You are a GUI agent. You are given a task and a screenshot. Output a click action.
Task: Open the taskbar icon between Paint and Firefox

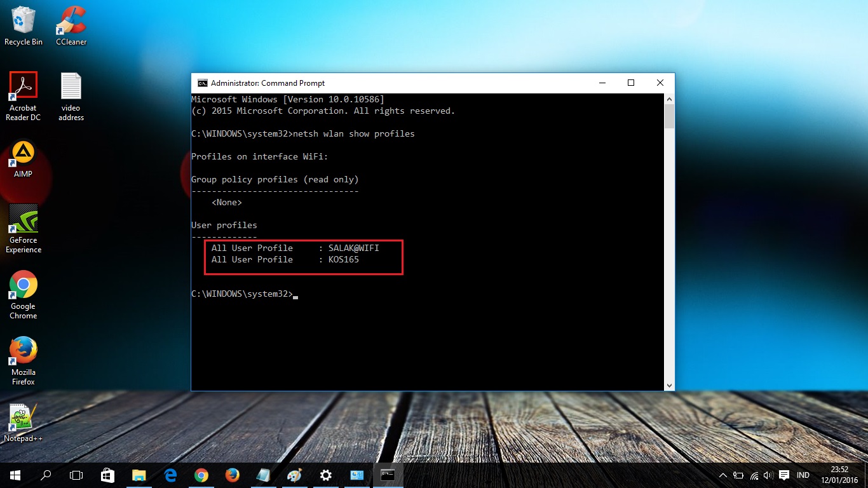point(263,475)
